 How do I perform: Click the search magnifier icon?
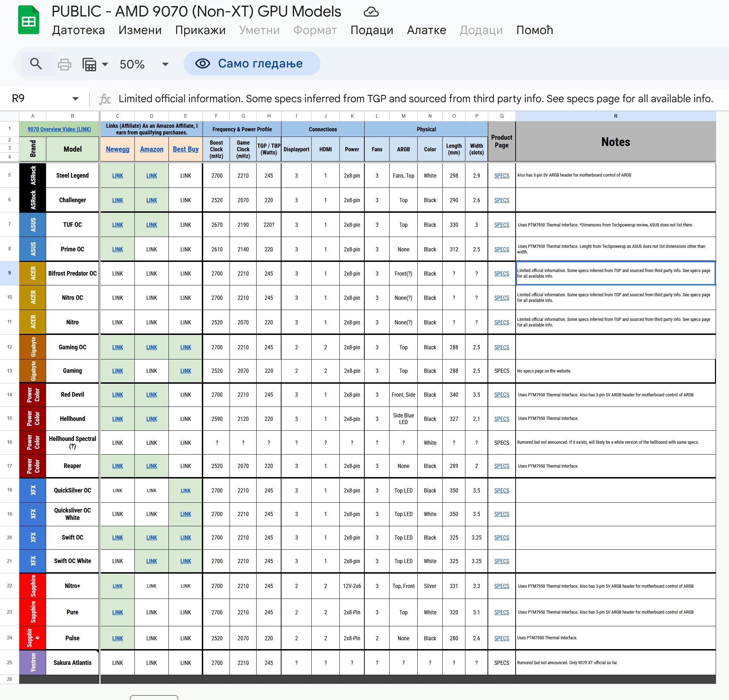[x=36, y=64]
